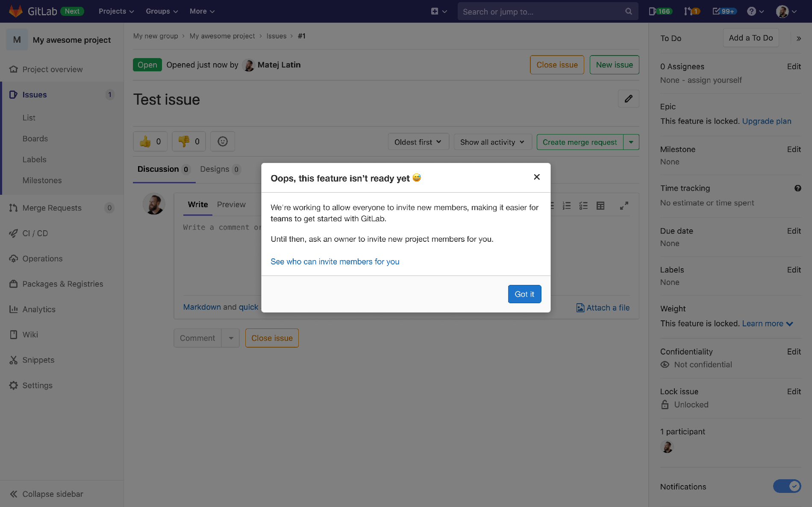812x507 pixels.
Task: Open the Snippets section
Action: pos(38,360)
